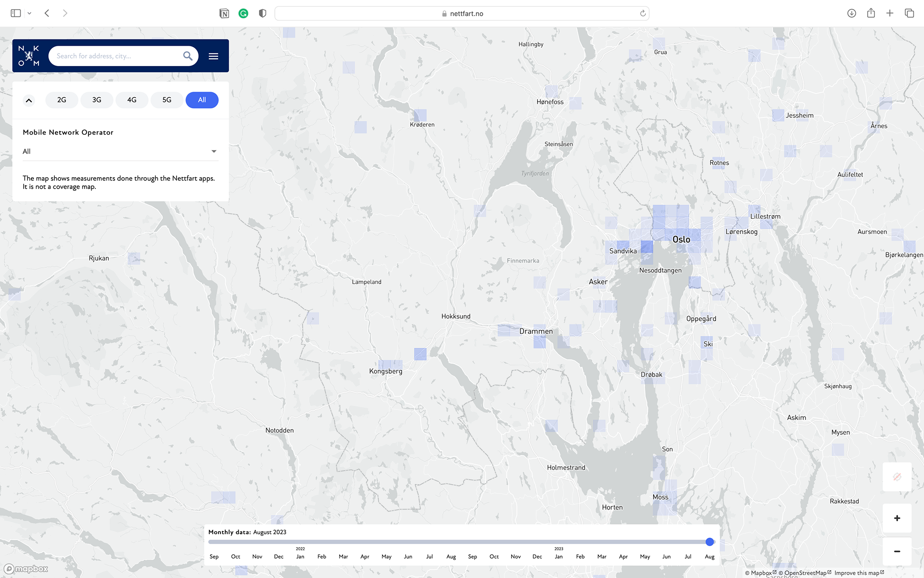This screenshot has width=924, height=578.
Task: Click the Safari share icon
Action: (871, 13)
